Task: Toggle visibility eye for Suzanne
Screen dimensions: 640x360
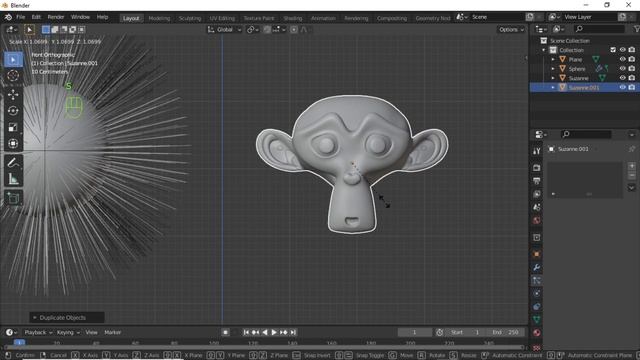Action: click(x=622, y=78)
